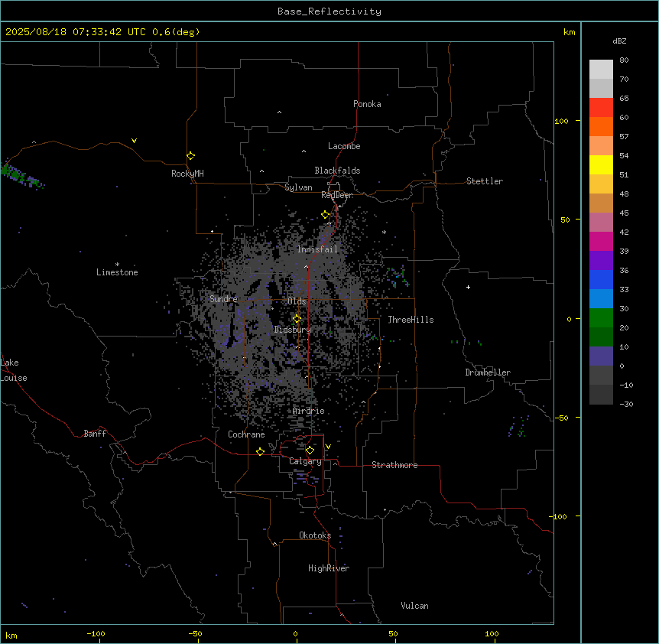Screen dimensions: 659x644
Task: Click the Cochrane label
Action: pos(246,434)
